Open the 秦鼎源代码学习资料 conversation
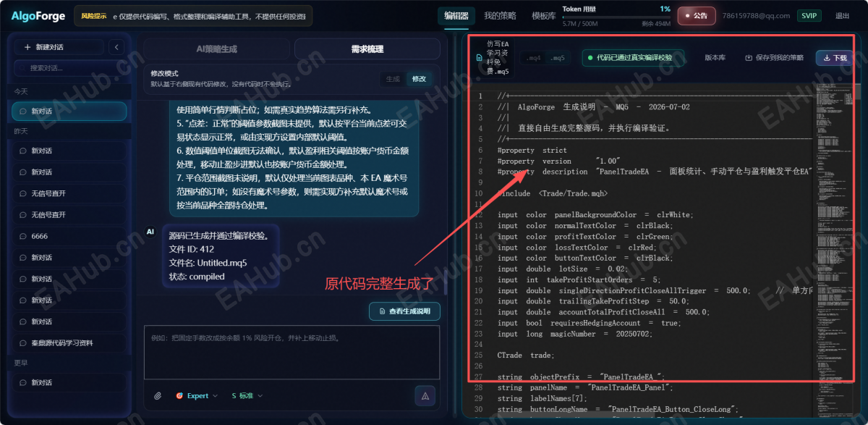Viewport: 868px width, 425px height. (69, 342)
